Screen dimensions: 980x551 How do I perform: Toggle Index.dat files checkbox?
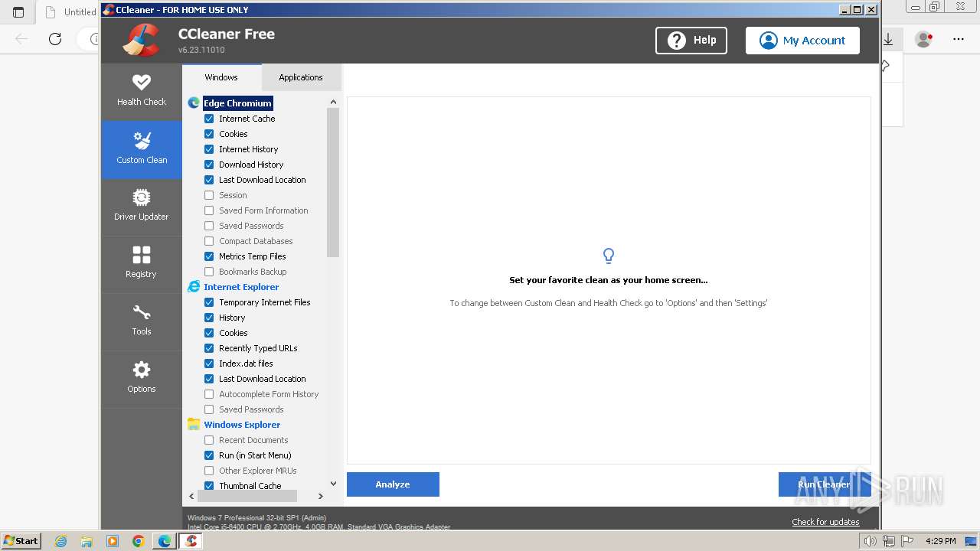[x=209, y=364]
